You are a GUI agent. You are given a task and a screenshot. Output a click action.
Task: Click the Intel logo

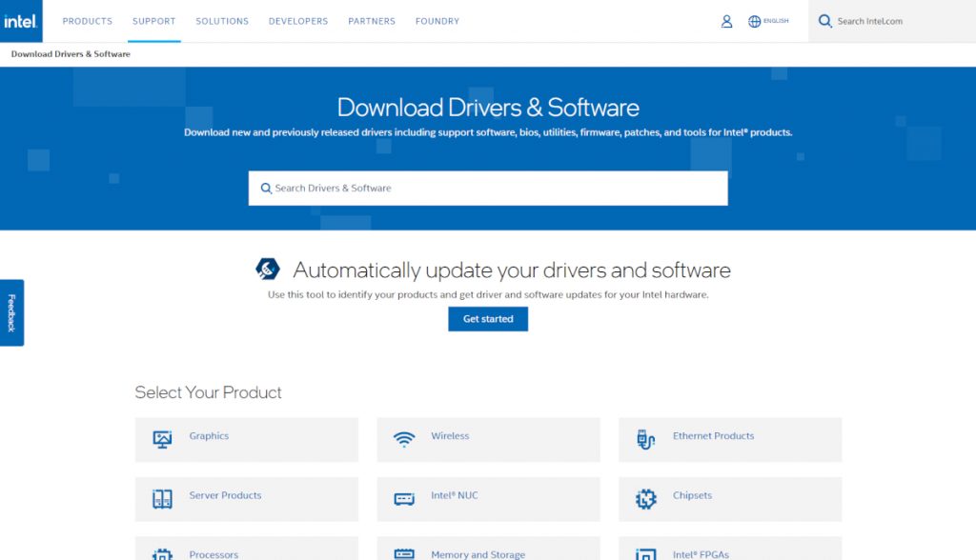click(x=21, y=21)
